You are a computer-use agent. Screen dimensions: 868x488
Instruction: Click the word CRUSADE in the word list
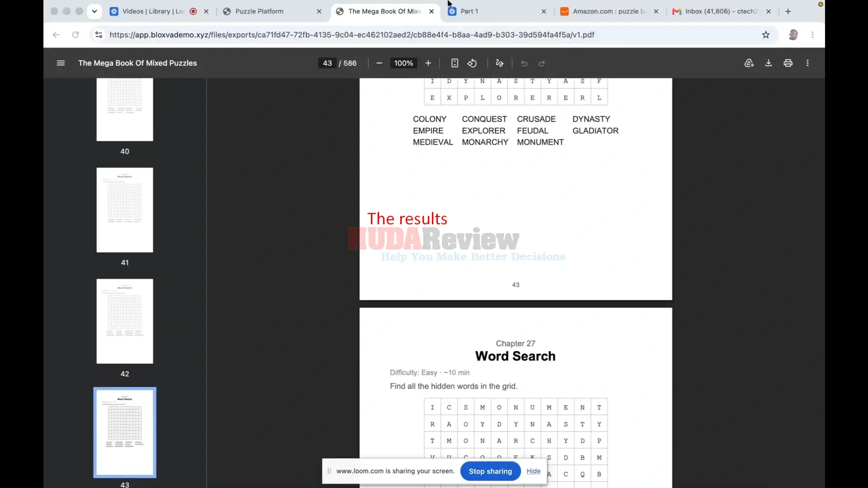pyautogui.click(x=536, y=119)
